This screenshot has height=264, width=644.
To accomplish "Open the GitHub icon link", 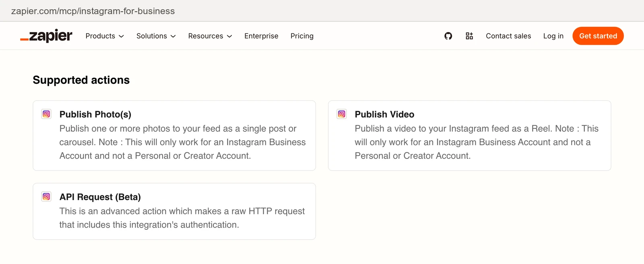I will tap(448, 36).
